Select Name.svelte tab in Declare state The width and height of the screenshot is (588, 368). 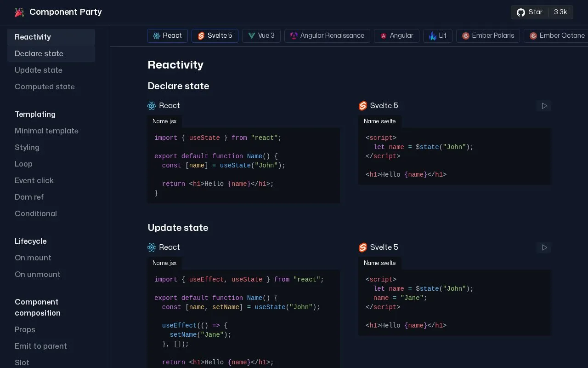380,121
